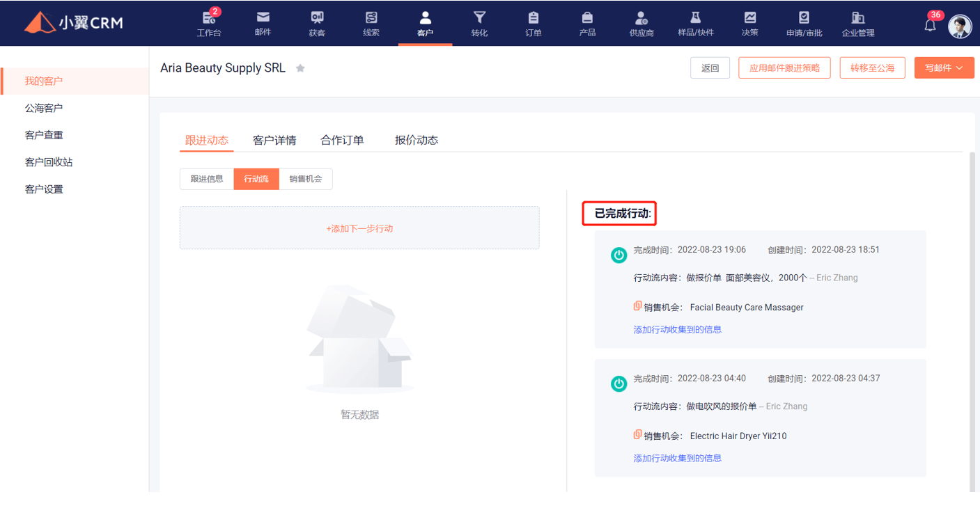The width and height of the screenshot is (980, 515).
Task: Open the 工作台 workbench icon
Action: click(208, 18)
